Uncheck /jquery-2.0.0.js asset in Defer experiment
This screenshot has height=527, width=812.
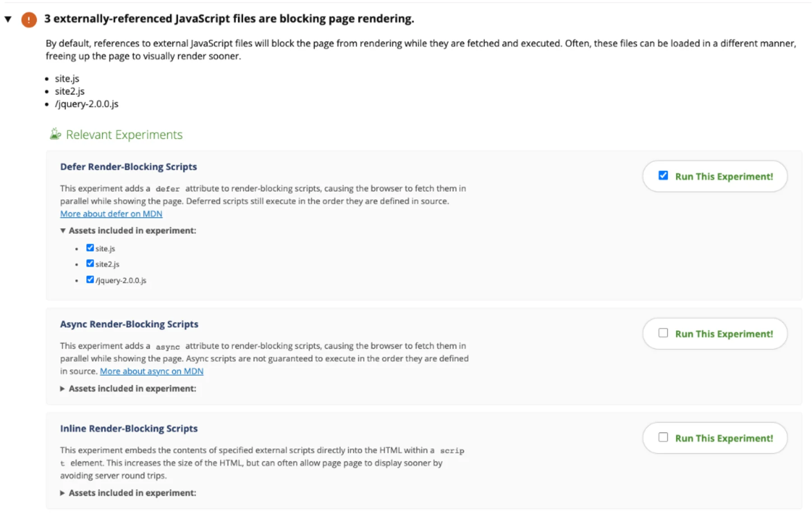90,279
